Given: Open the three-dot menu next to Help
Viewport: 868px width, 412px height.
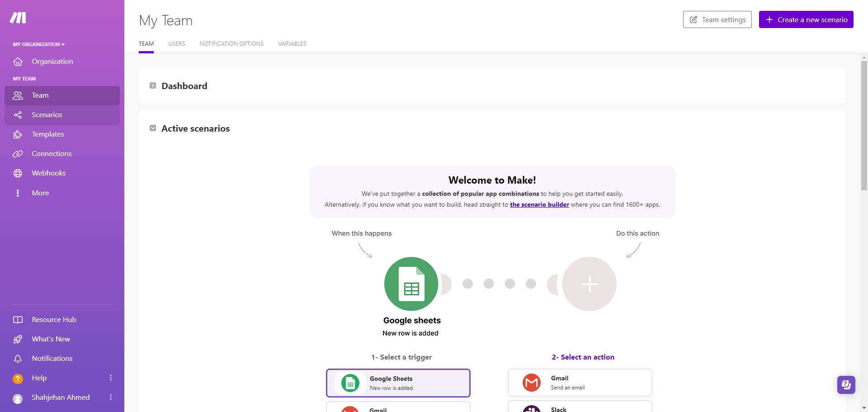Looking at the screenshot, I should [111, 378].
